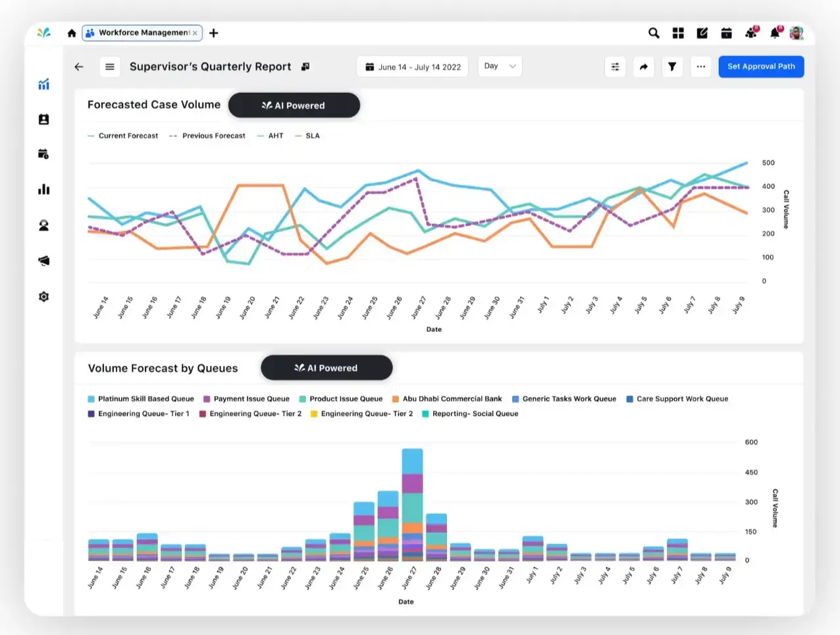Open a new tab with the plus icon
Viewport: 840px width, 635px height.
213,33
